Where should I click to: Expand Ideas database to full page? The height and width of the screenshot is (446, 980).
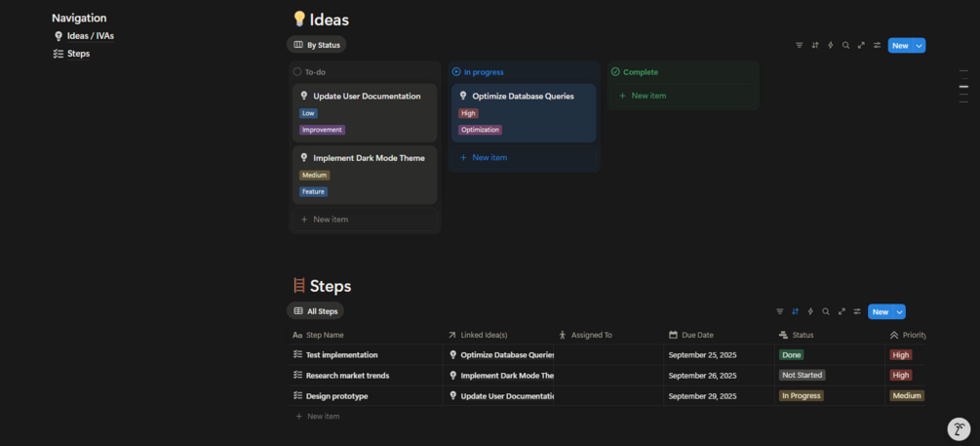[861, 45]
